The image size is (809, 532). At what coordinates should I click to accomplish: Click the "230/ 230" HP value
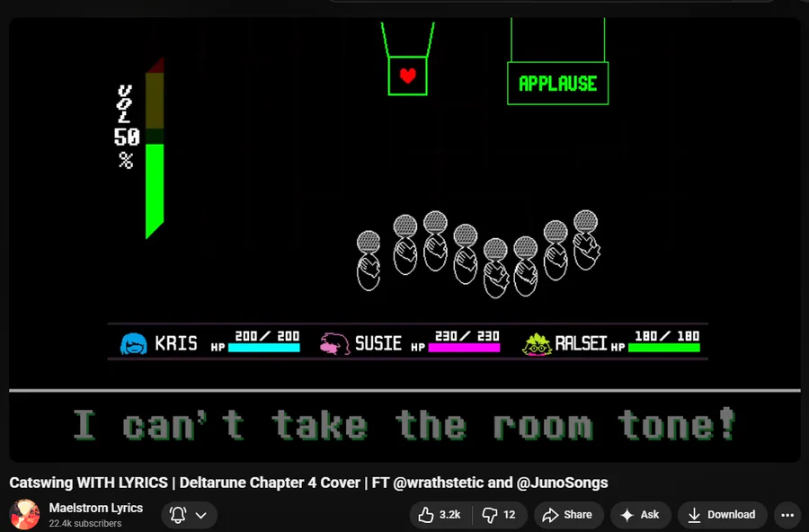(467, 336)
